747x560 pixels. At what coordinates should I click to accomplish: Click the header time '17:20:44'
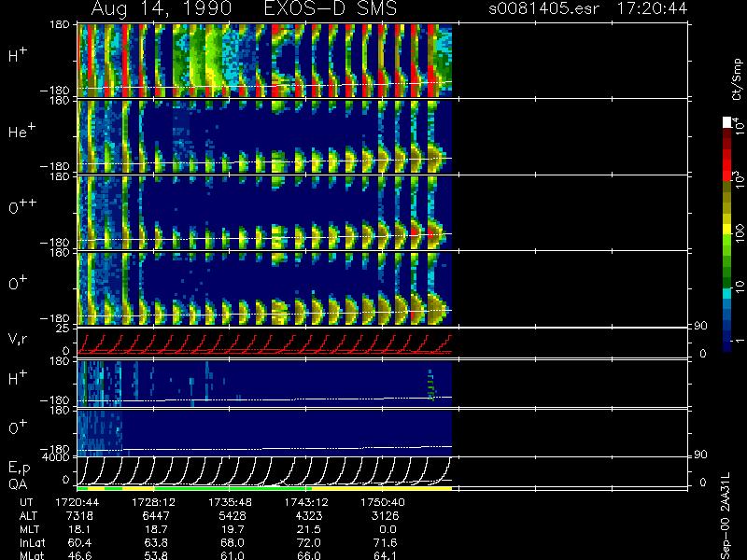coord(652,8)
